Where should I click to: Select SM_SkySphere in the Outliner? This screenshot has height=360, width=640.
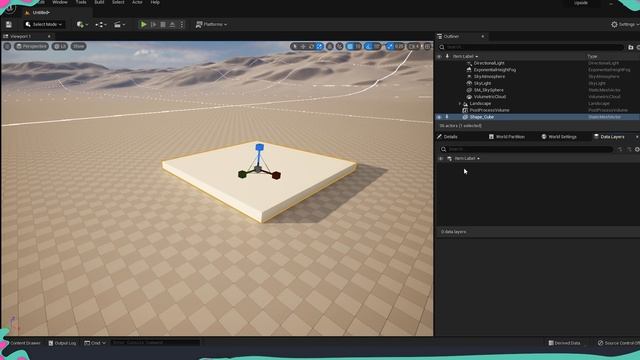[489, 90]
